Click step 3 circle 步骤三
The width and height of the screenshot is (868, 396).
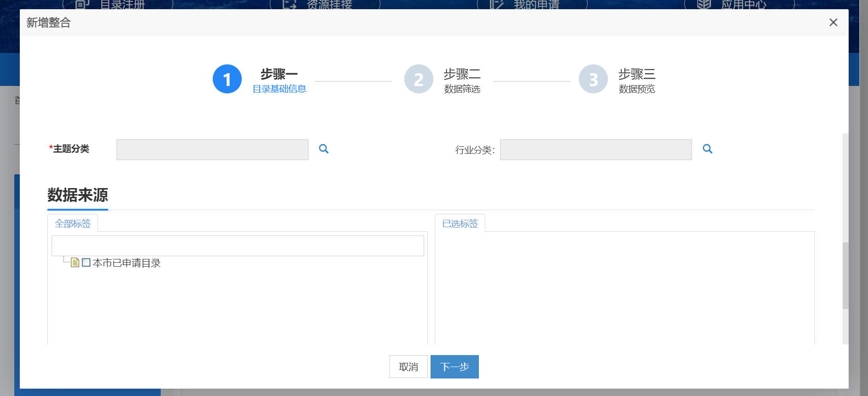[593, 79]
